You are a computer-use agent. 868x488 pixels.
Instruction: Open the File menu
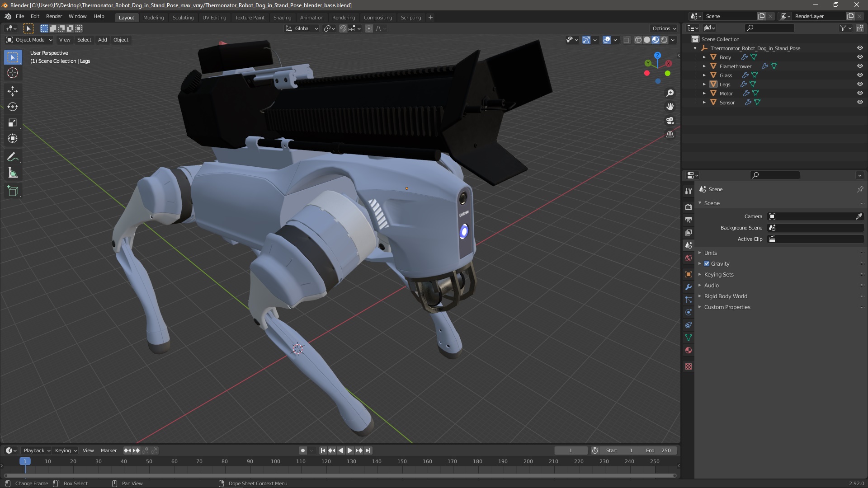coord(20,16)
